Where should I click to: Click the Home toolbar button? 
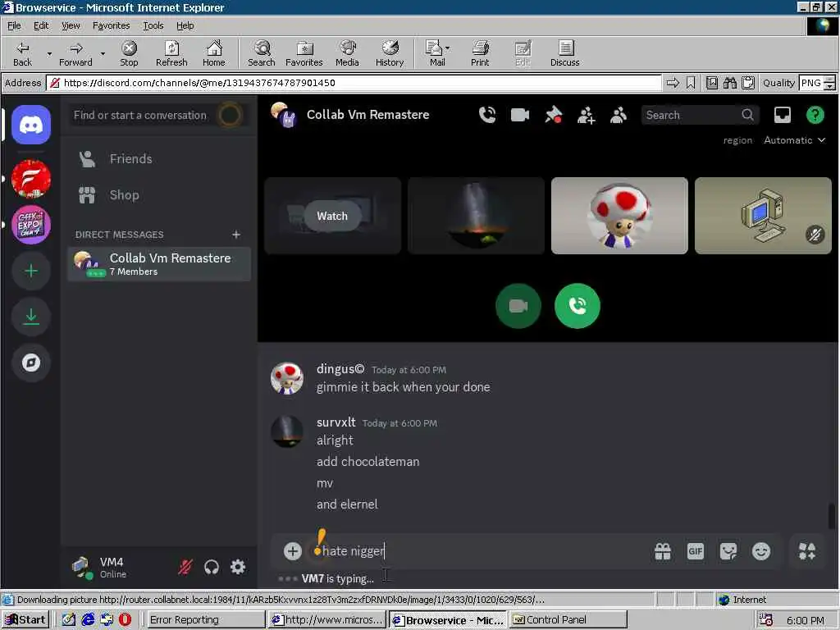214,53
